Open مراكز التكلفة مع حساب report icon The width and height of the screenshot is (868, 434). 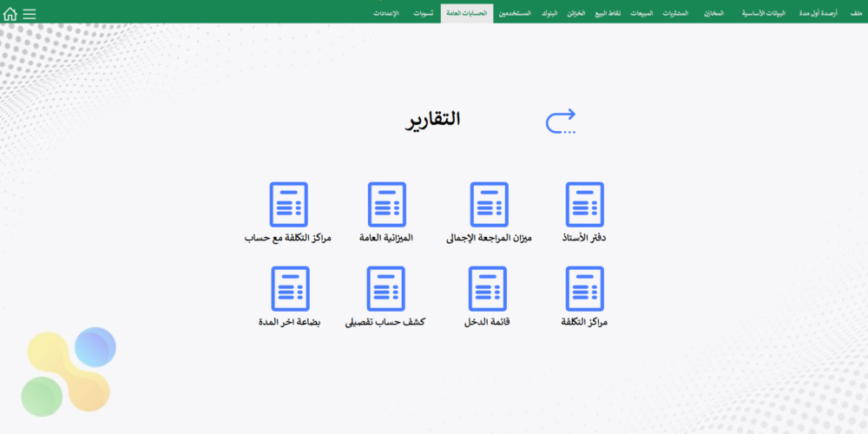pos(289,205)
